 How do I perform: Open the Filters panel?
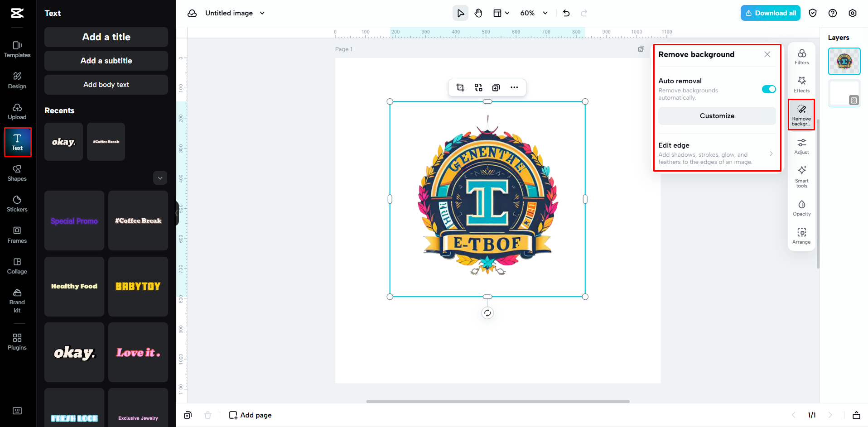(801, 57)
